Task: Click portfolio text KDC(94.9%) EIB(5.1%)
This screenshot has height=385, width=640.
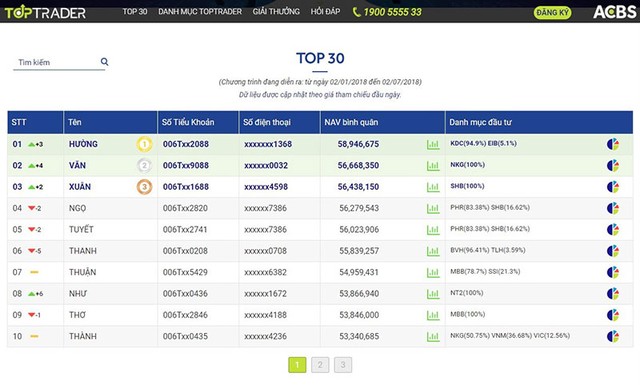Action: pos(483,143)
